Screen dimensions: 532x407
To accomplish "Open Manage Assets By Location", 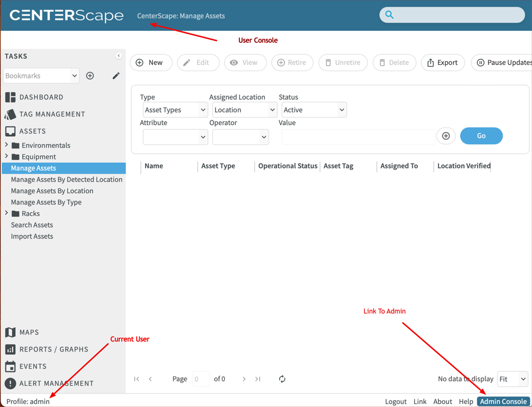I will [x=52, y=191].
